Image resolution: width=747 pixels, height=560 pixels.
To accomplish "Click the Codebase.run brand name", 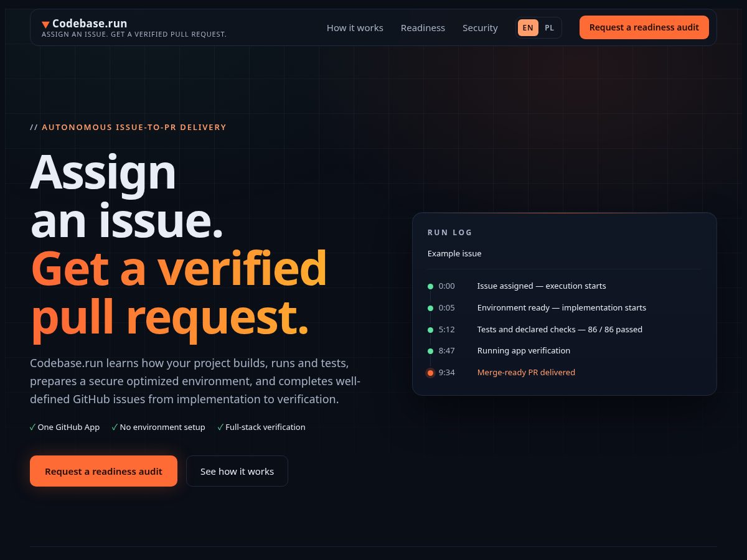I will [x=90, y=24].
